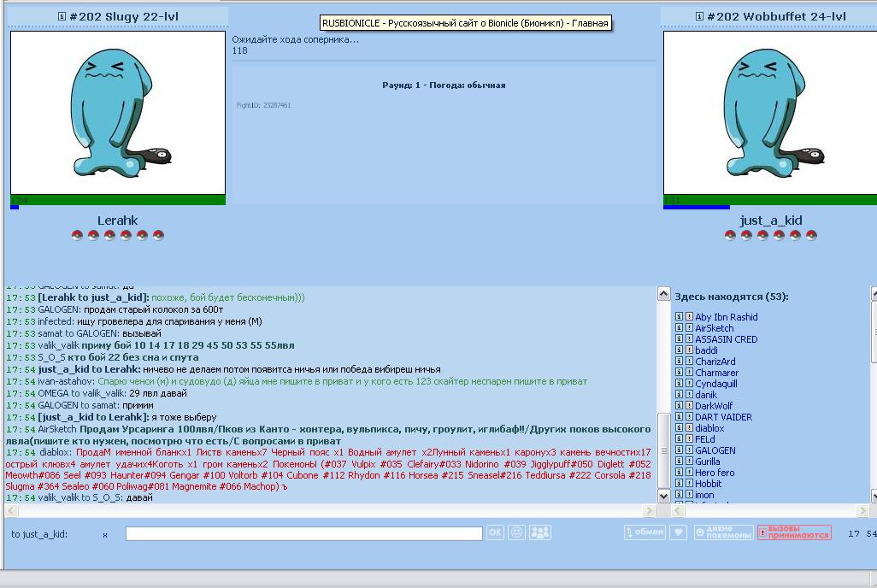Click nickname infected in chat log

pyautogui.click(x=56, y=321)
